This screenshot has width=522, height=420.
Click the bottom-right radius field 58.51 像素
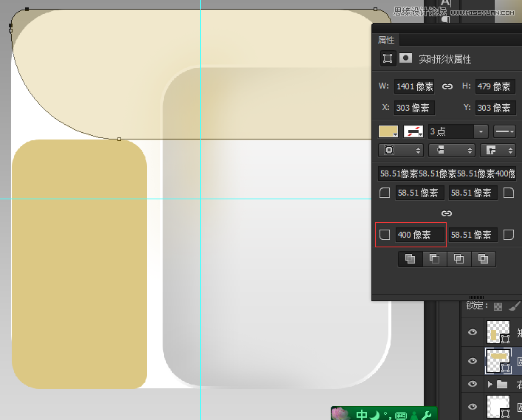click(473, 235)
